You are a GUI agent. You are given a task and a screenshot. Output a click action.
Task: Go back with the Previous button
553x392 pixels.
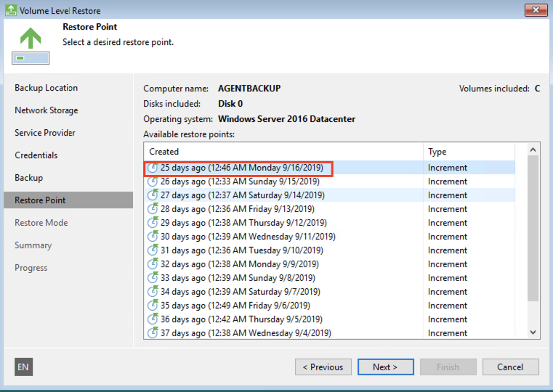coord(323,367)
